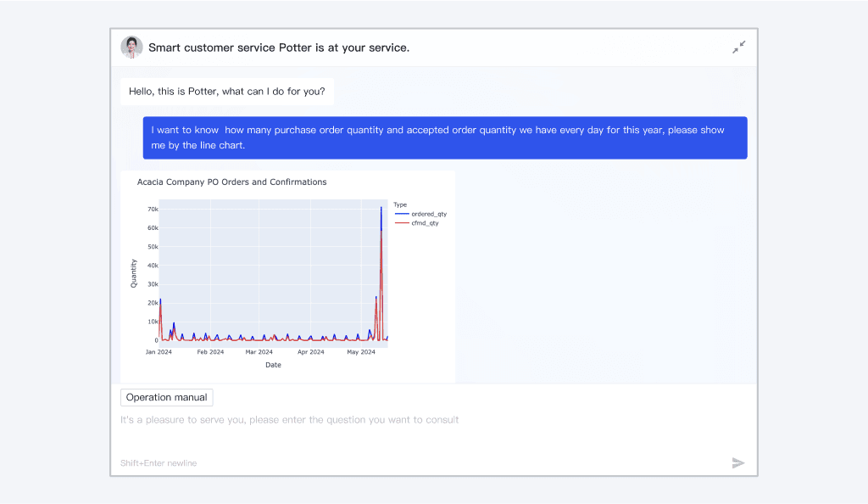Click the 70k y-axis tick label

pyautogui.click(x=153, y=209)
